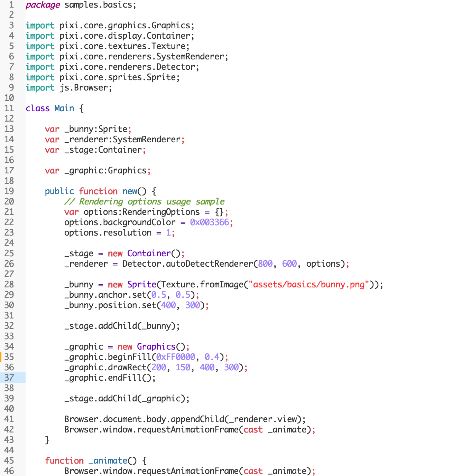Click the 'package' keyword
This screenshot has width=453, height=476.
pos(43,5)
